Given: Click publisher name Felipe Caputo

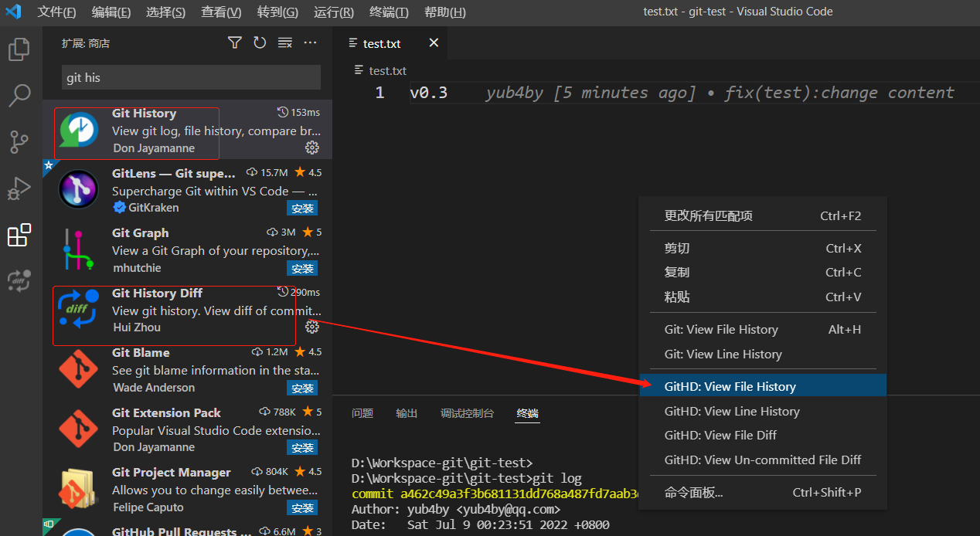Looking at the screenshot, I should click(x=148, y=507).
